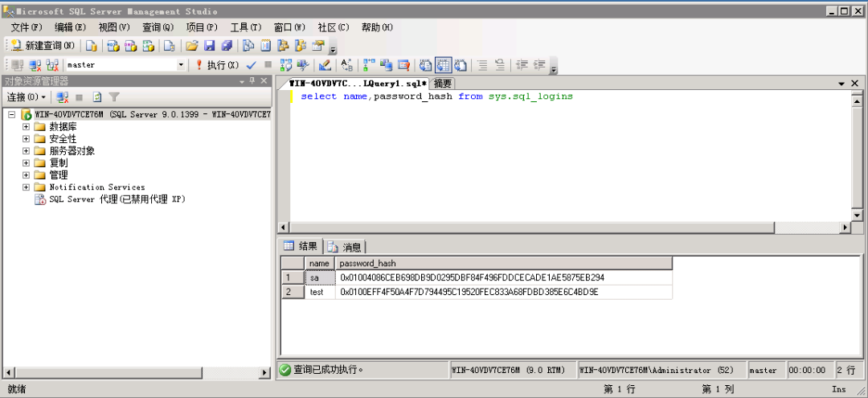Open the master database dropdown
This screenshot has height=398, width=868.
(181, 65)
